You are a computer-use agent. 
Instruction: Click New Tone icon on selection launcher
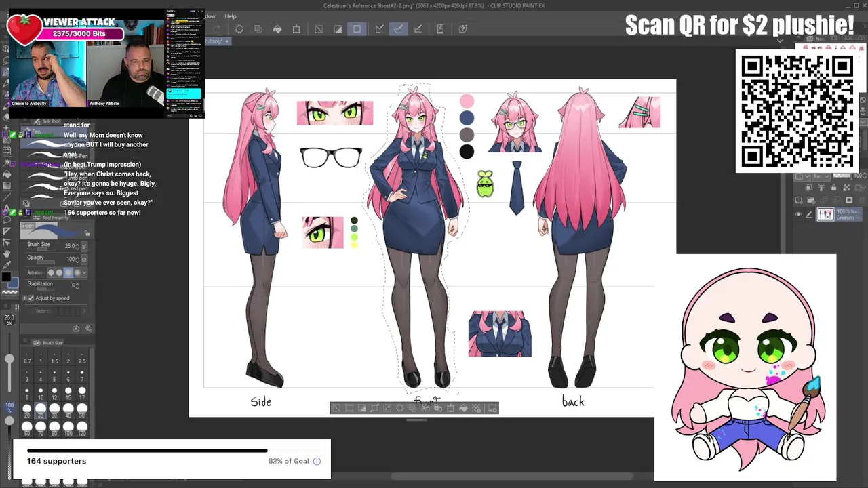(x=476, y=408)
